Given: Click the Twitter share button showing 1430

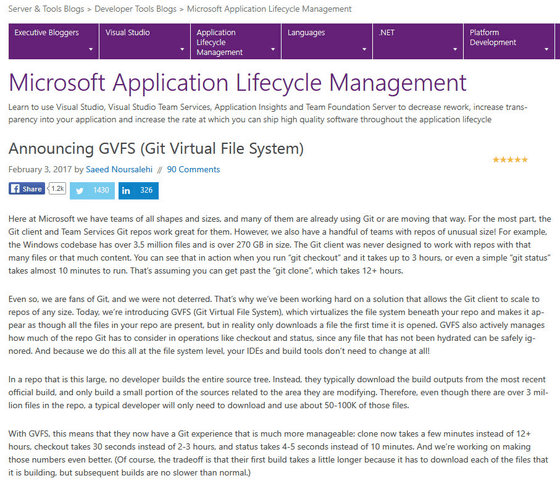Looking at the screenshot, I should point(92,190).
